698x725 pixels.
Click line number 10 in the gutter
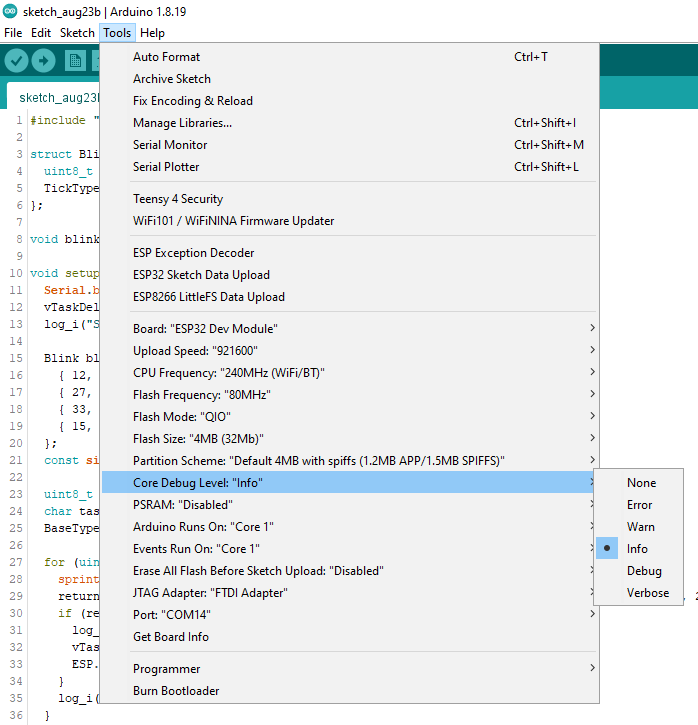pos(16,273)
